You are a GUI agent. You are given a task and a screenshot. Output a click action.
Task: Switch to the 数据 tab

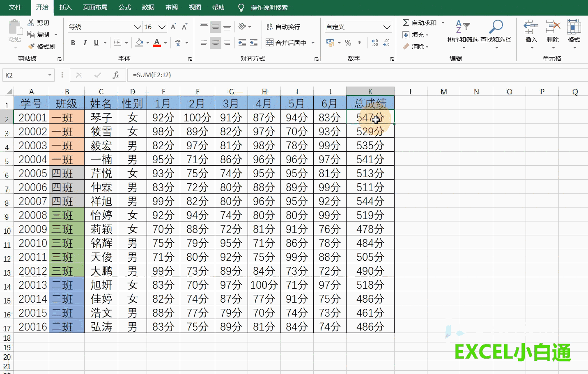tap(148, 7)
